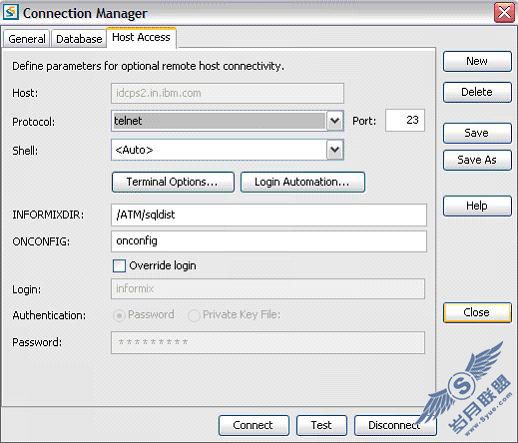Click the New button
This screenshot has width=518, height=443.
[477, 61]
